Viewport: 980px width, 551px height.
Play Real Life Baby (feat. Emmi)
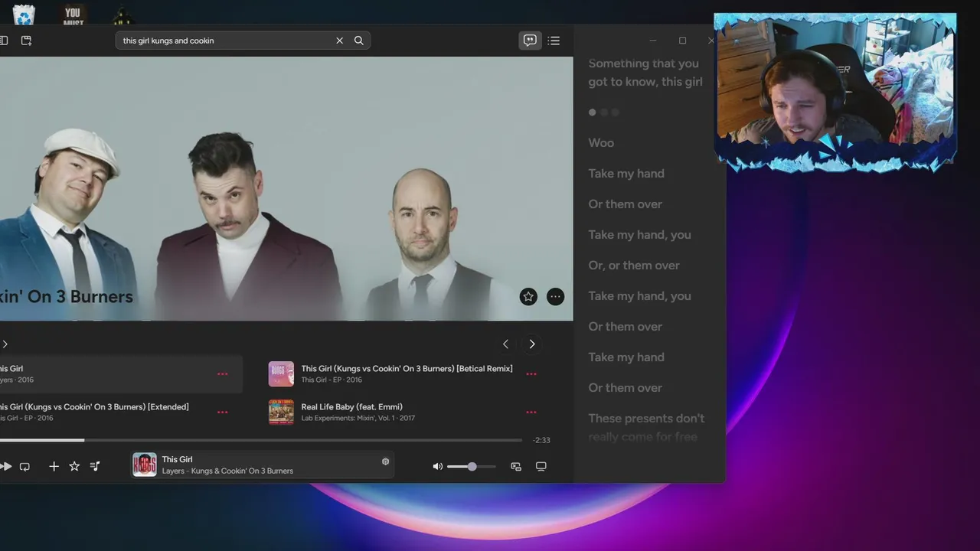point(351,407)
